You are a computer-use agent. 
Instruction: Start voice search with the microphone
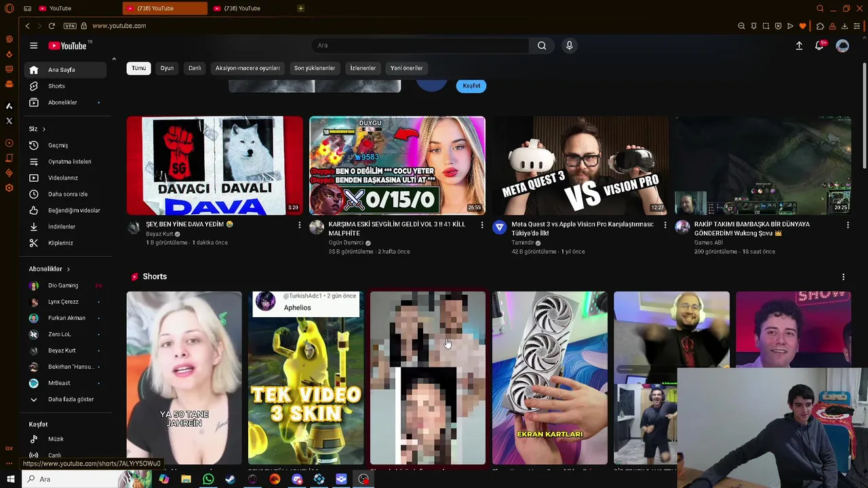569,45
